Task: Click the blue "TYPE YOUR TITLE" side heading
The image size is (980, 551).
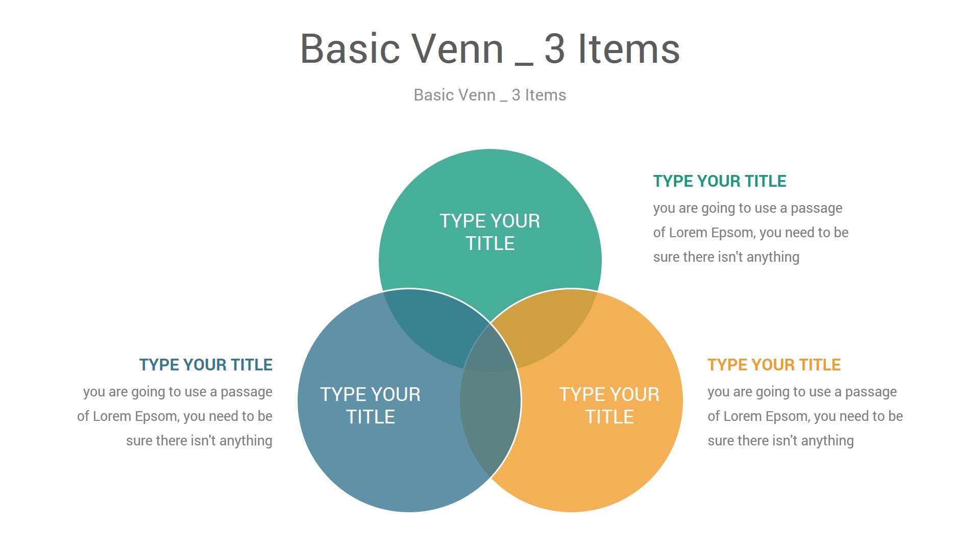Action: tap(206, 365)
